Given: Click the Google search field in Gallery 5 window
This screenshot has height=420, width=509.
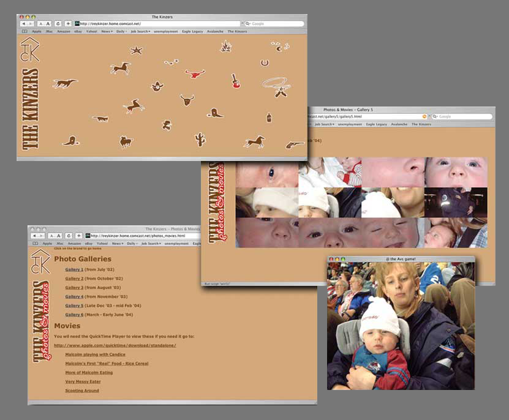Looking at the screenshot, I should [x=464, y=116].
